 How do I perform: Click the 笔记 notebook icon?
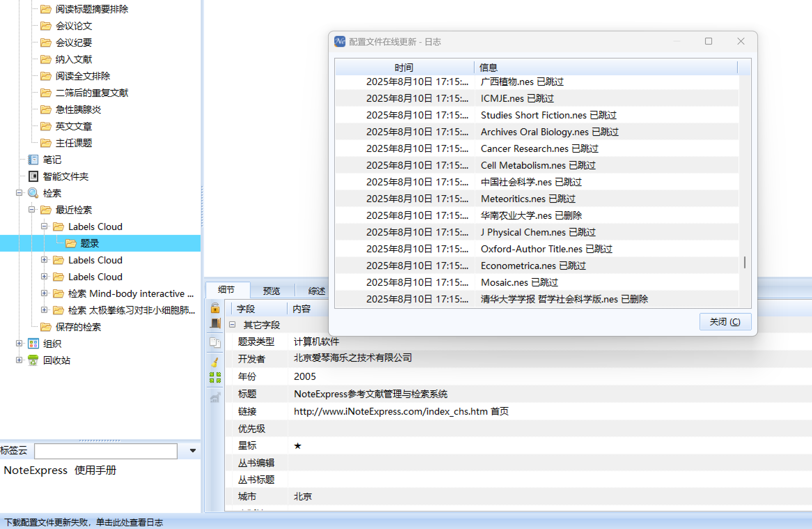(33, 160)
